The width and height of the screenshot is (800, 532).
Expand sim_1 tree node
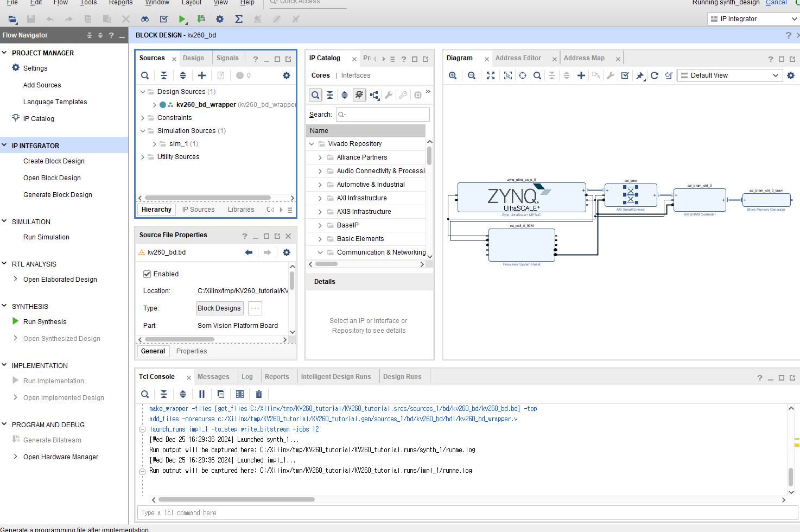tap(155, 144)
